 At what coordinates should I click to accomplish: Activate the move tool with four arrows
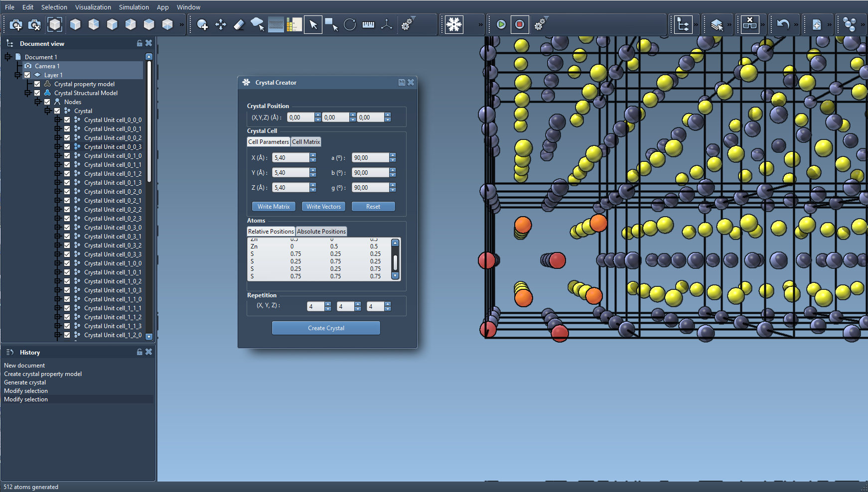click(x=221, y=24)
